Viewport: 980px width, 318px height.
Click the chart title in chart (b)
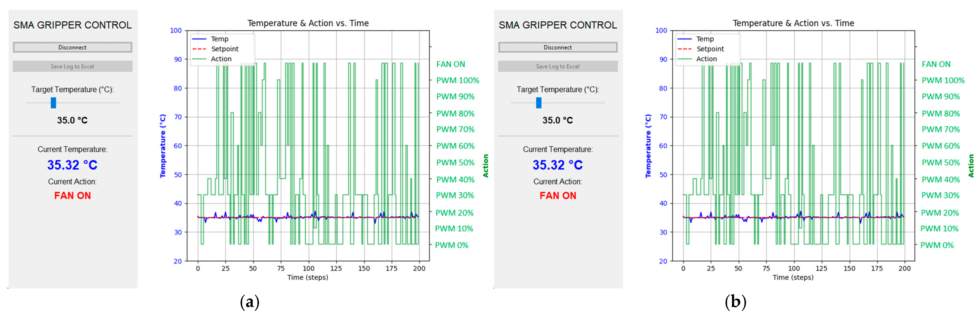pos(793,23)
